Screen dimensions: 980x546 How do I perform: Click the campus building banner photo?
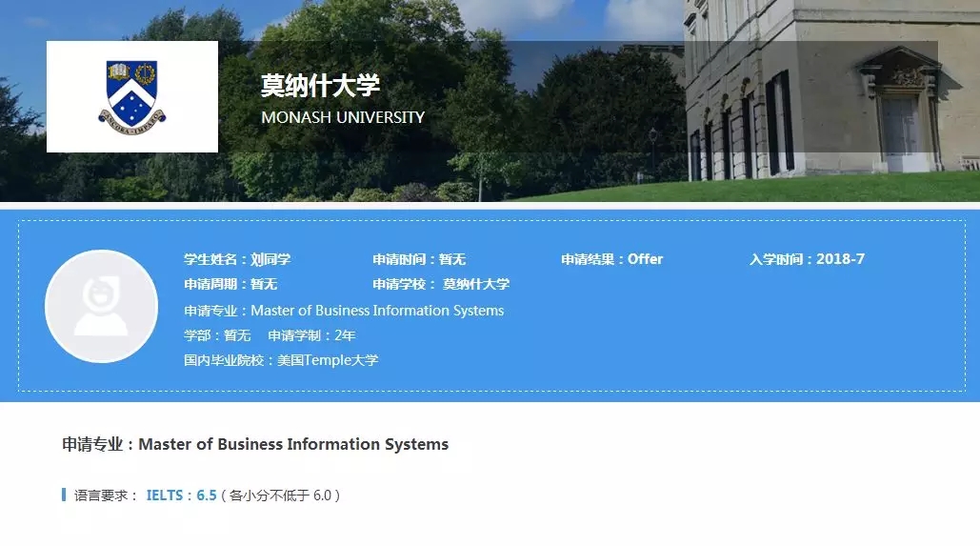[490, 101]
